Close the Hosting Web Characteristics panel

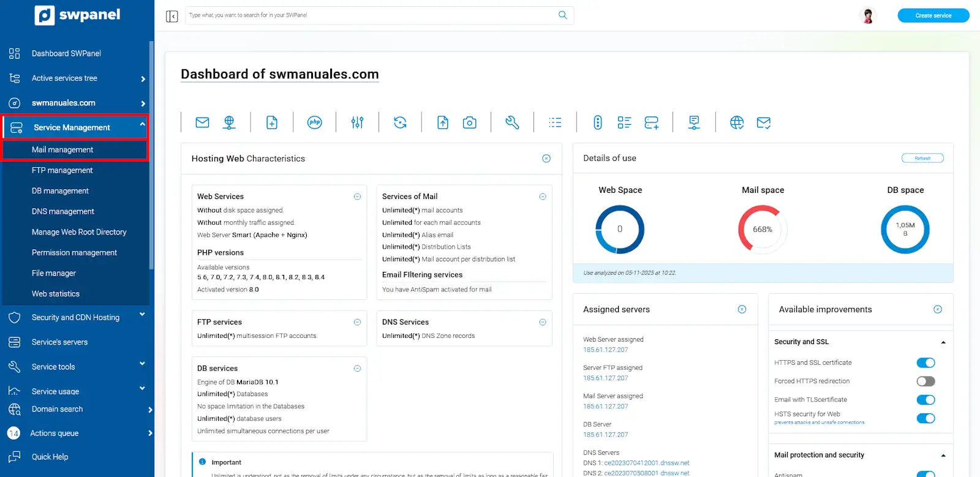pyautogui.click(x=546, y=159)
